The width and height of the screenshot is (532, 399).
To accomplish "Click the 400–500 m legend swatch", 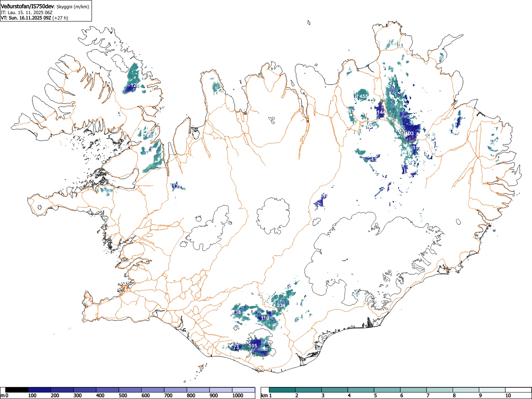I will 108,390.
